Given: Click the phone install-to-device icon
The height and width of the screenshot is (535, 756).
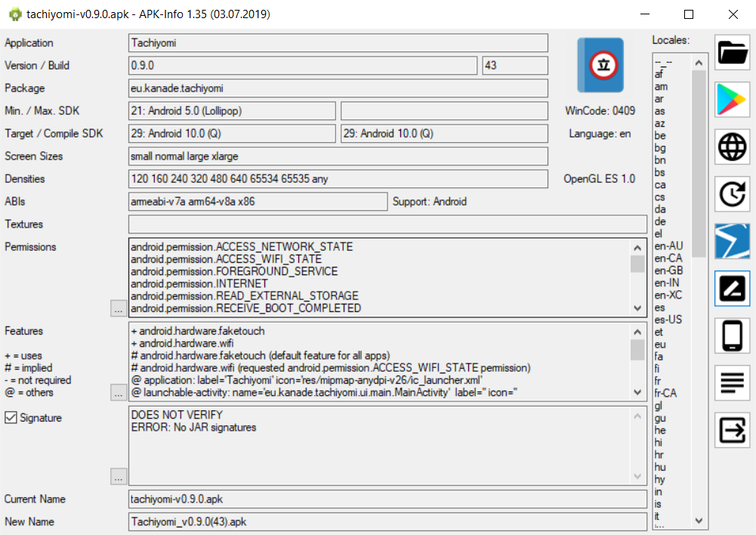Looking at the screenshot, I should click(732, 336).
